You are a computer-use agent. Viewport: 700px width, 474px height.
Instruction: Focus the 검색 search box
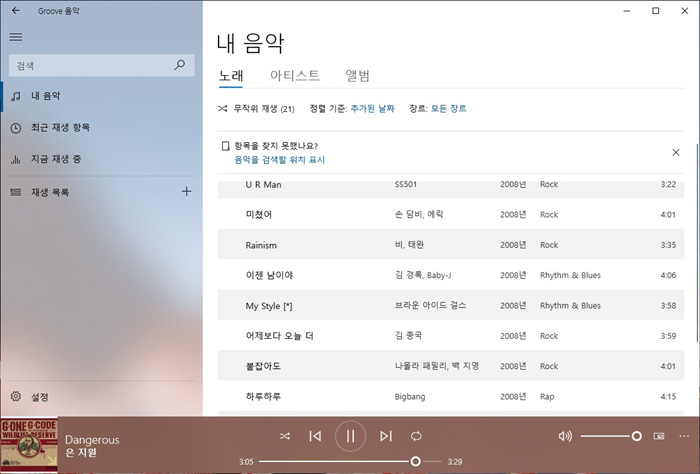pos(102,66)
